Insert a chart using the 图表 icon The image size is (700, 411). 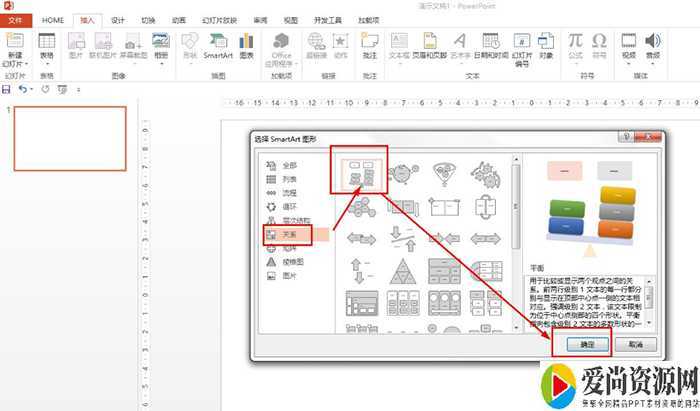(246, 45)
